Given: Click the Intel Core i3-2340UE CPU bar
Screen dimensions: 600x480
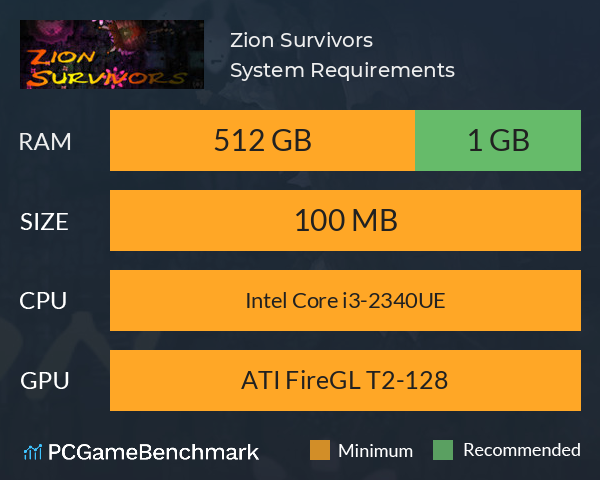Looking at the screenshot, I should click(345, 300).
